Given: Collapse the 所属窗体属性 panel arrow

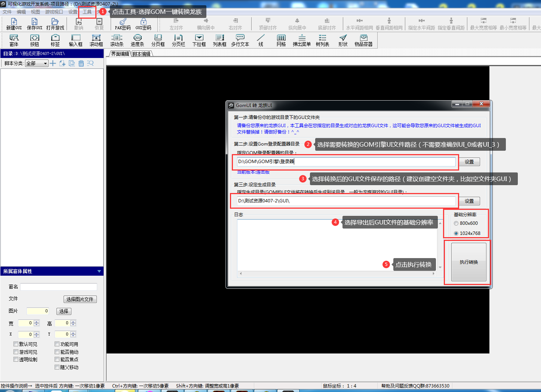Looking at the screenshot, I should pos(99,271).
